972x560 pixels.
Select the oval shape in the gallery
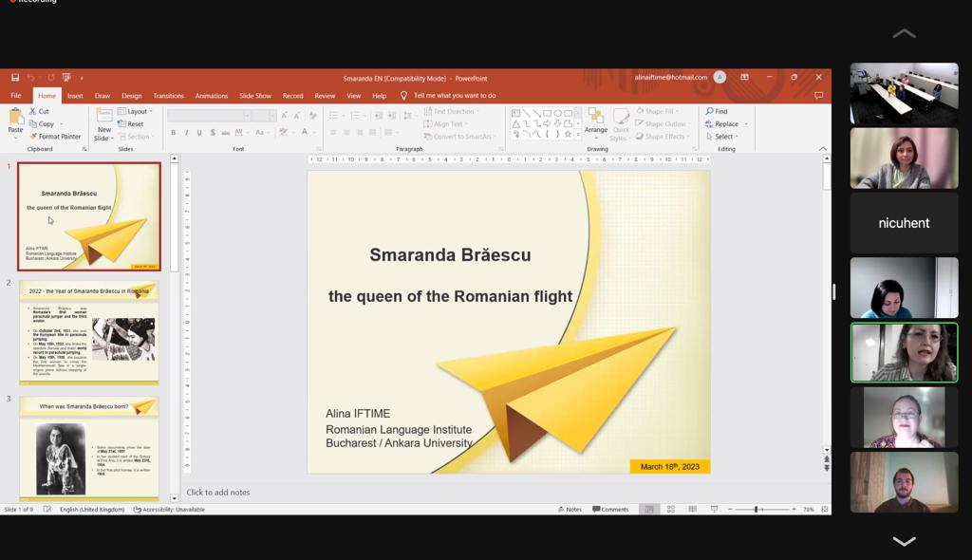[557, 114]
